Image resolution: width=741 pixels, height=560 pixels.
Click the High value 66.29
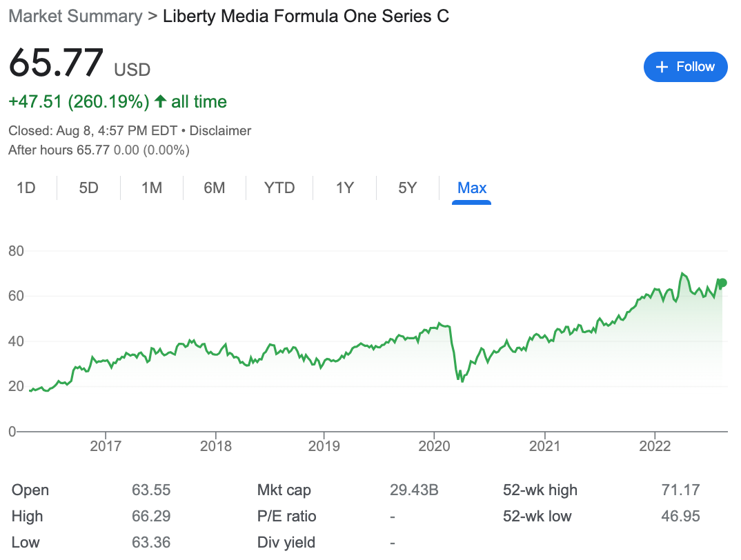pyautogui.click(x=150, y=516)
